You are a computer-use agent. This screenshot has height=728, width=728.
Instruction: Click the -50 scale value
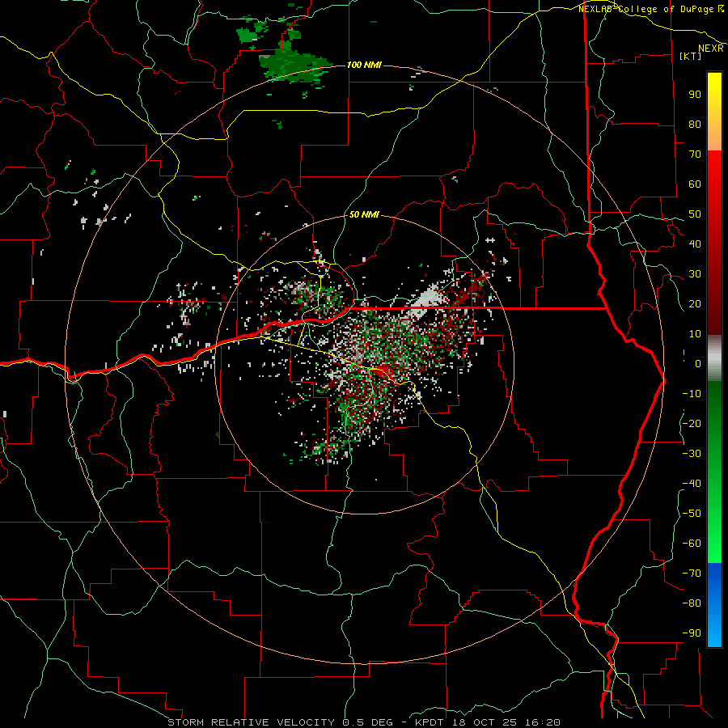[692, 513]
